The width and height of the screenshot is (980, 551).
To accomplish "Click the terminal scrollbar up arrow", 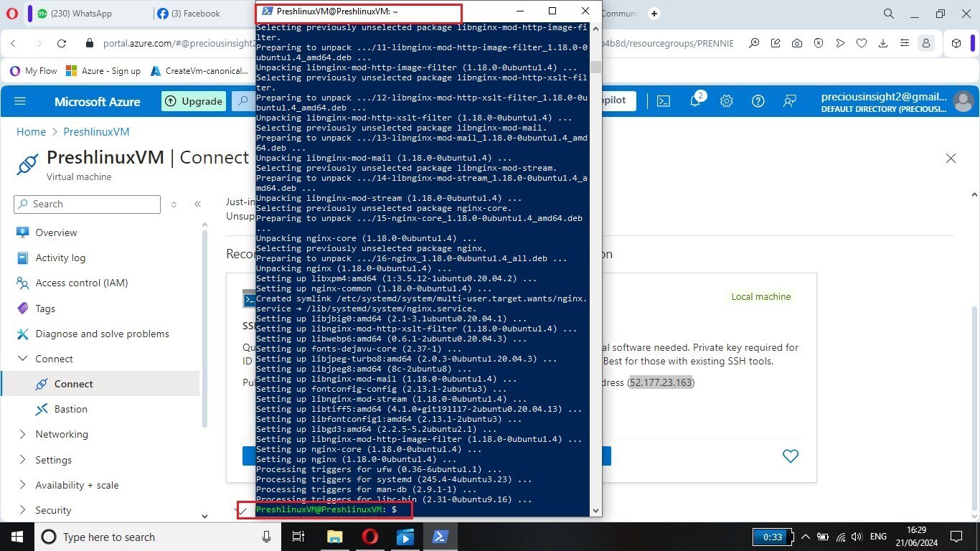I will click(595, 29).
